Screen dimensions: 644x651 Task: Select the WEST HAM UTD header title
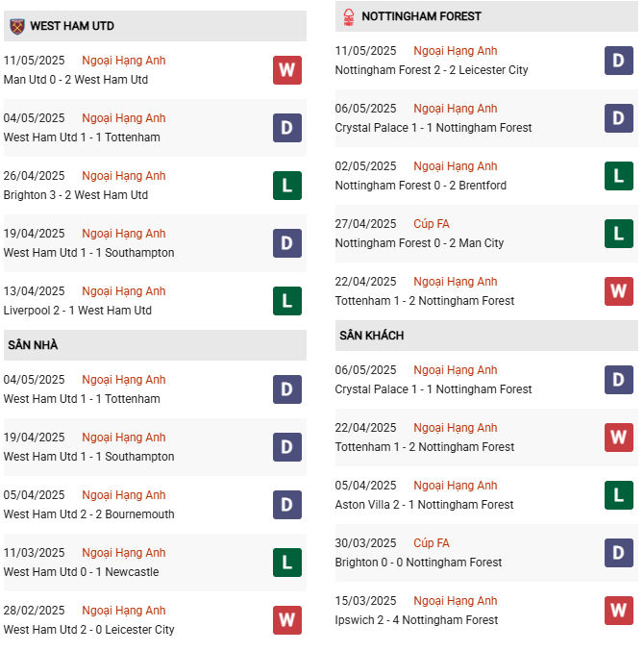click(x=72, y=26)
